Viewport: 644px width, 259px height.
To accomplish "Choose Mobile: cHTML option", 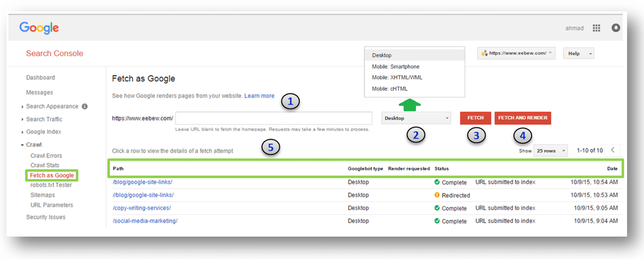I will pos(414,89).
